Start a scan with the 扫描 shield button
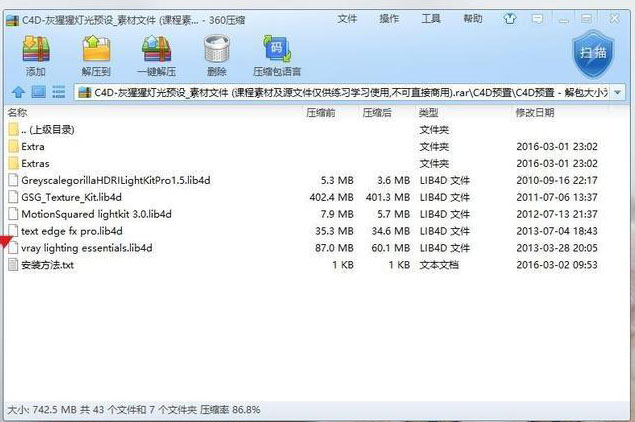The image size is (635, 422). [593, 53]
